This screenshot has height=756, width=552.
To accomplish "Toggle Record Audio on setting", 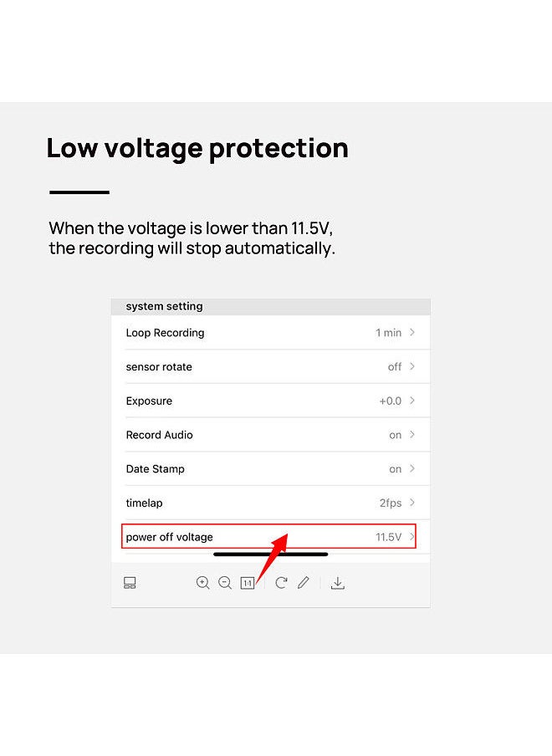I will (396, 435).
